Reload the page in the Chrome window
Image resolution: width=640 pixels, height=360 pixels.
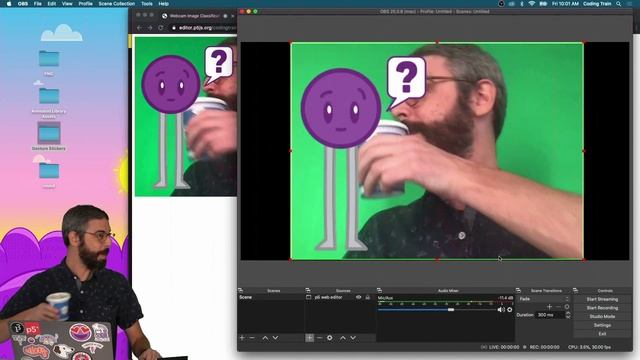click(x=160, y=28)
